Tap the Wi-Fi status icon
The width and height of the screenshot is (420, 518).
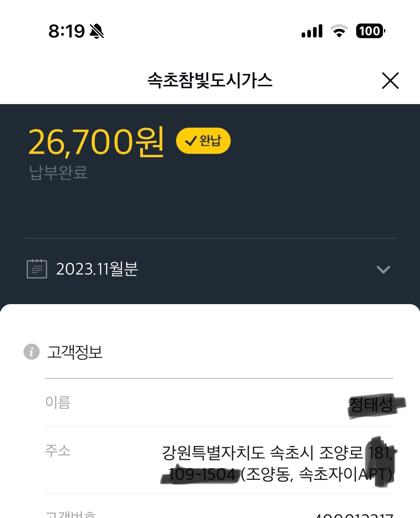click(x=339, y=31)
